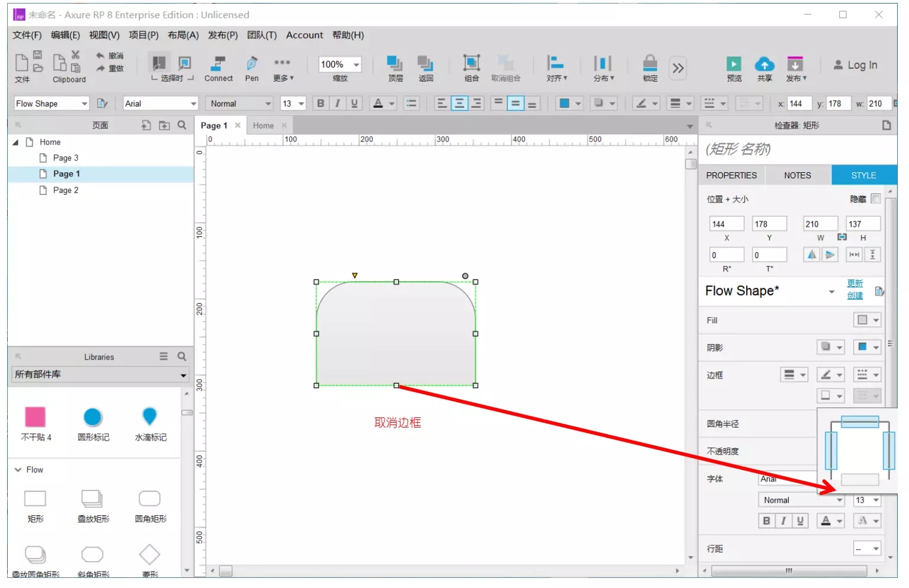The height and width of the screenshot is (588, 909).
Task: Switch to the PROPERTIES tab
Action: [x=731, y=175]
